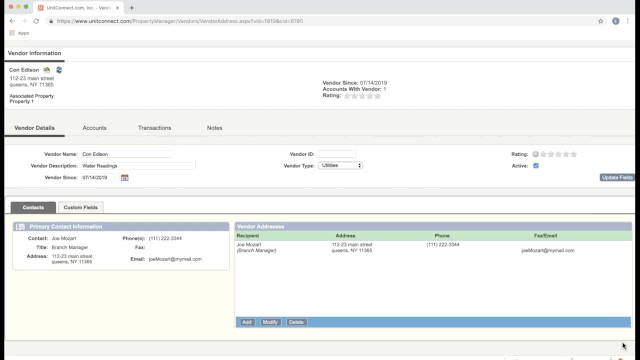This screenshot has width=640, height=360.
Task: Set editable rating to three stars
Action: pyautogui.click(x=558, y=154)
